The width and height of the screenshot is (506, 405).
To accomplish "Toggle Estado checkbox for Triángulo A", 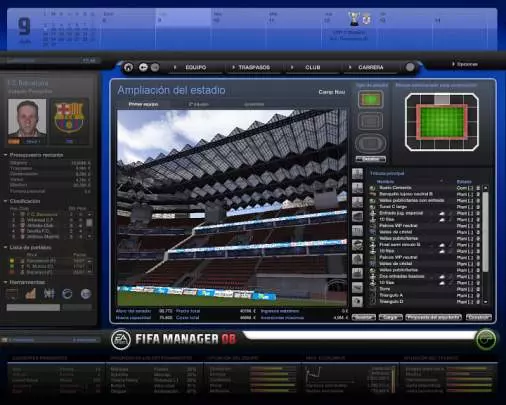I will coord(478,295).
